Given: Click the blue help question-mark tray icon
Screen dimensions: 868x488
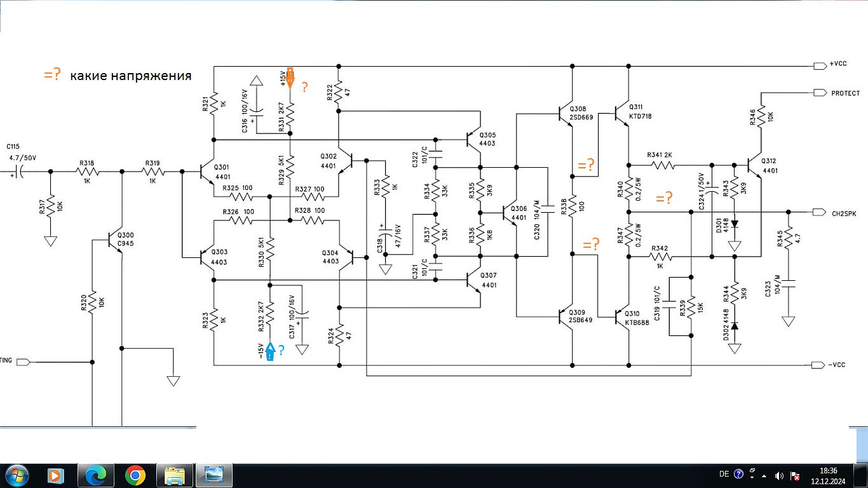Looking at the screenshot, I should (x=738, y=474).
